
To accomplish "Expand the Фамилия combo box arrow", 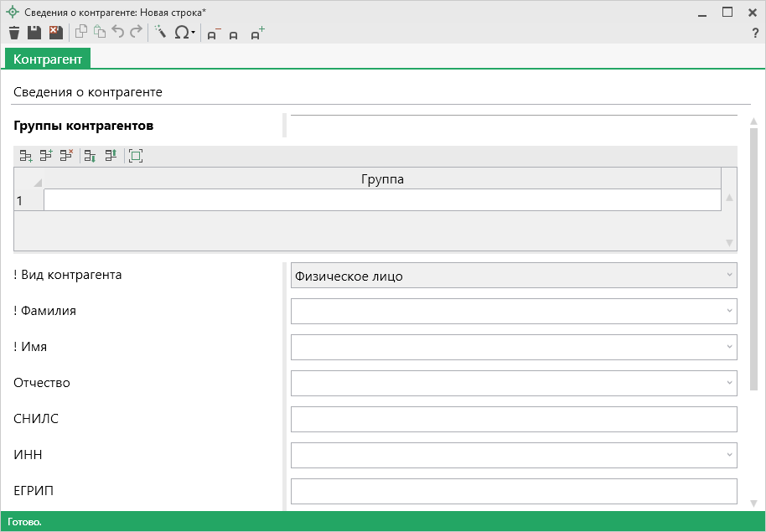I will 729,311.
